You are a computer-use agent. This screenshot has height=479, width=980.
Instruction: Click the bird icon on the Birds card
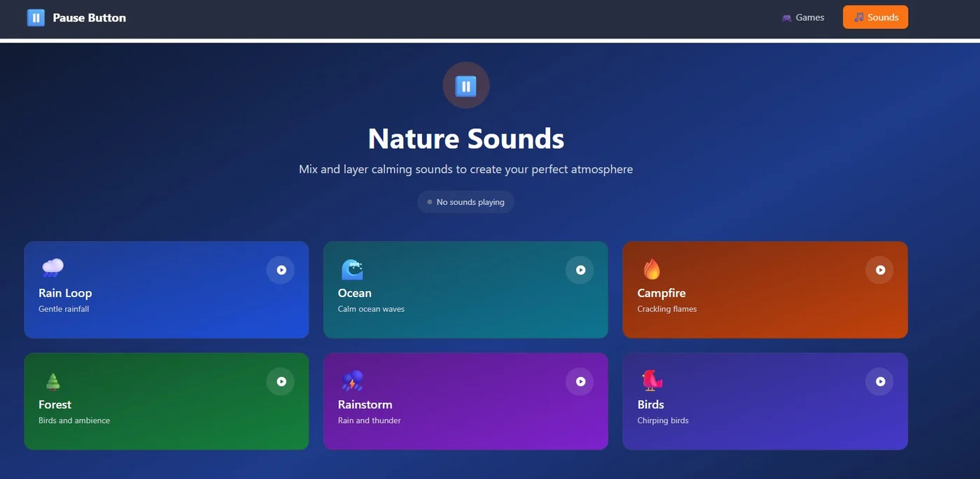pos(651,380)
